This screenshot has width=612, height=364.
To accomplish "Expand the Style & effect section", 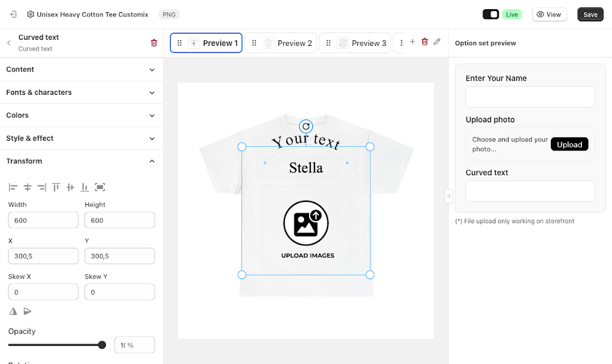I will tap(81, 138).
